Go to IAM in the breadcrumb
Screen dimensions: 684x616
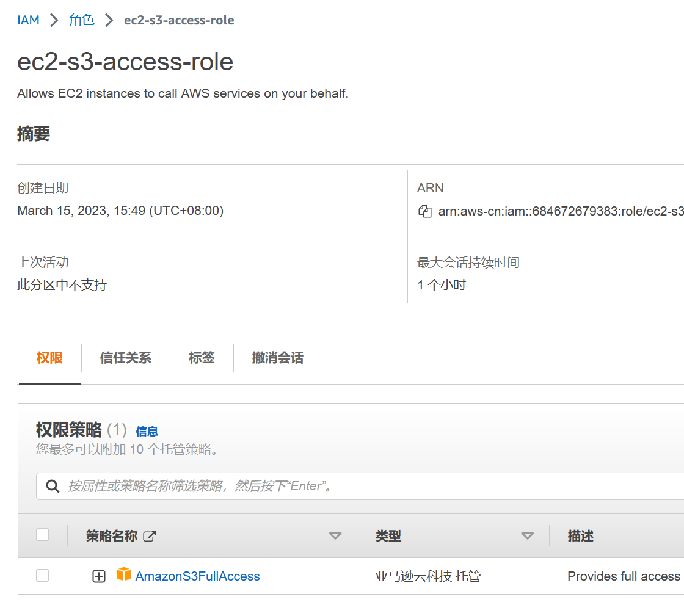point(28,20)
